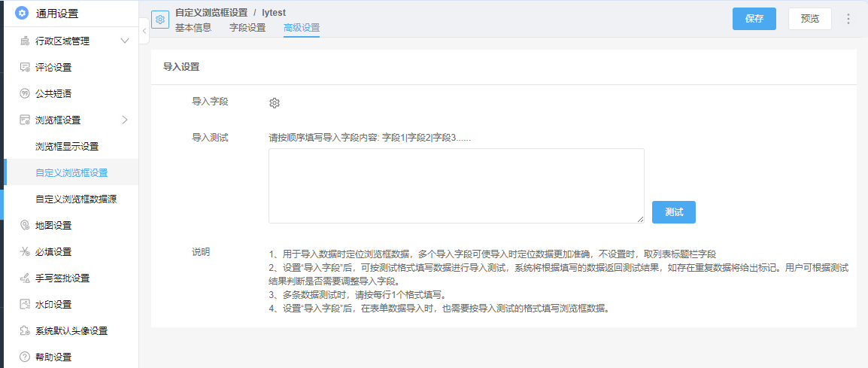The image size is (868, 368).
Task: Open 自定义浏览框数据源 in the sidebar
Action: pyautogui.click(x=76, y=199)
